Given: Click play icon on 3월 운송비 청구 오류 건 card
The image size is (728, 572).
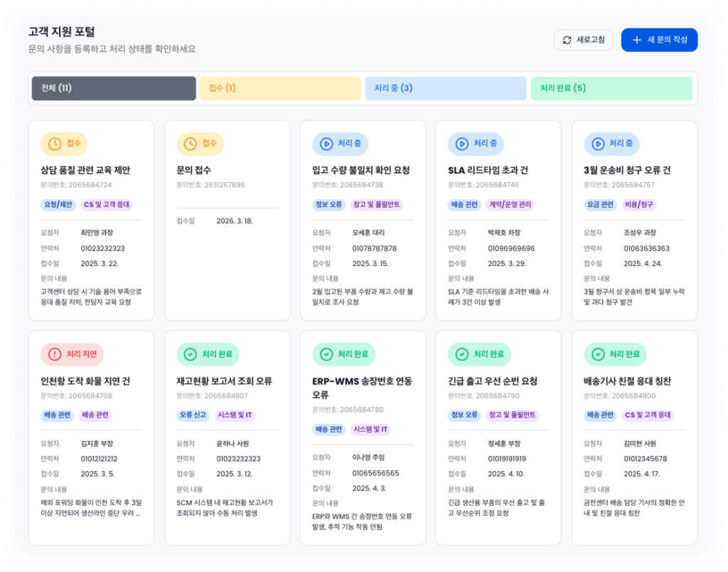Looking at the screenshot, I should [598, 144].
